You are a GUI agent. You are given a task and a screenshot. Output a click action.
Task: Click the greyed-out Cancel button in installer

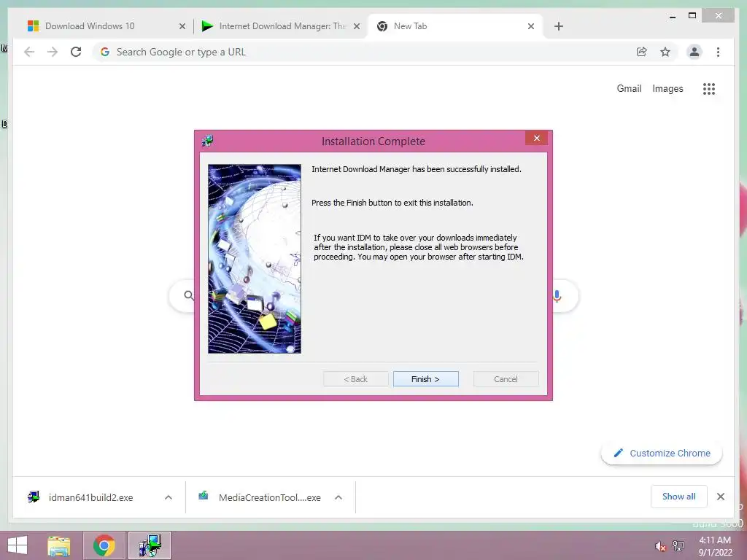click(x=506, y=379)
